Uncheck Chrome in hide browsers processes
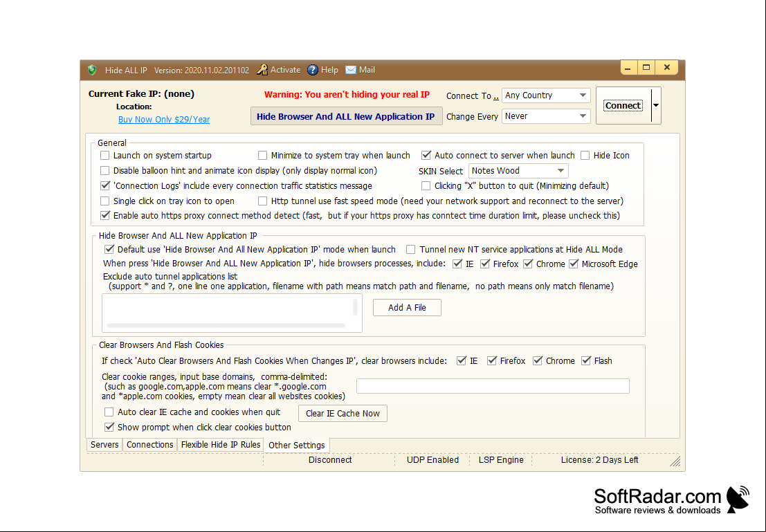The width and height of the screenshot is (766, 532). click(527, 264)
